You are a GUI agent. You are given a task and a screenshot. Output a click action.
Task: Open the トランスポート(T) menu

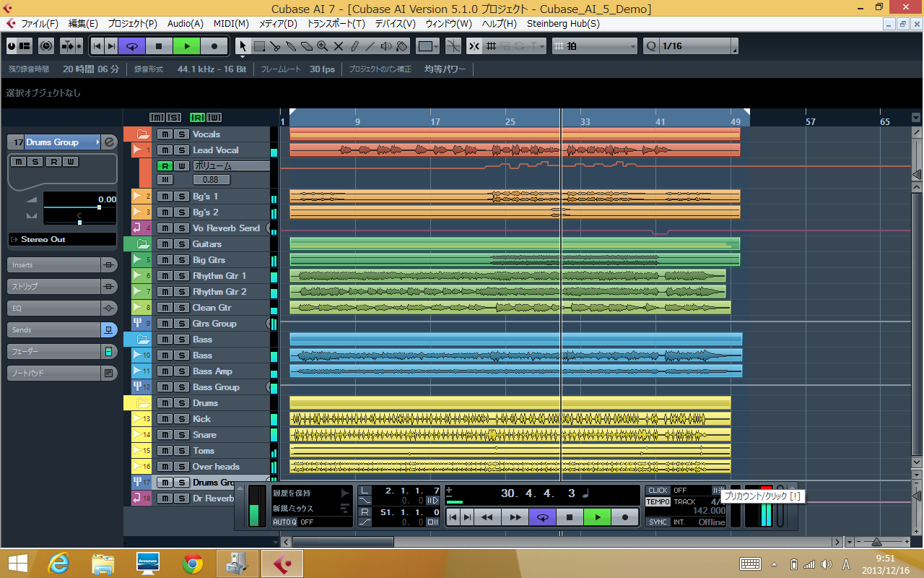point(336,23)
